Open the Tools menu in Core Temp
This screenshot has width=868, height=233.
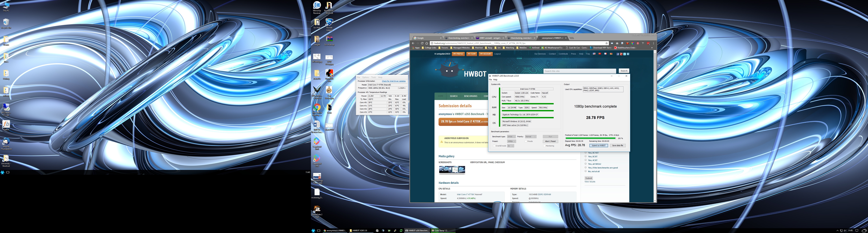374,78
